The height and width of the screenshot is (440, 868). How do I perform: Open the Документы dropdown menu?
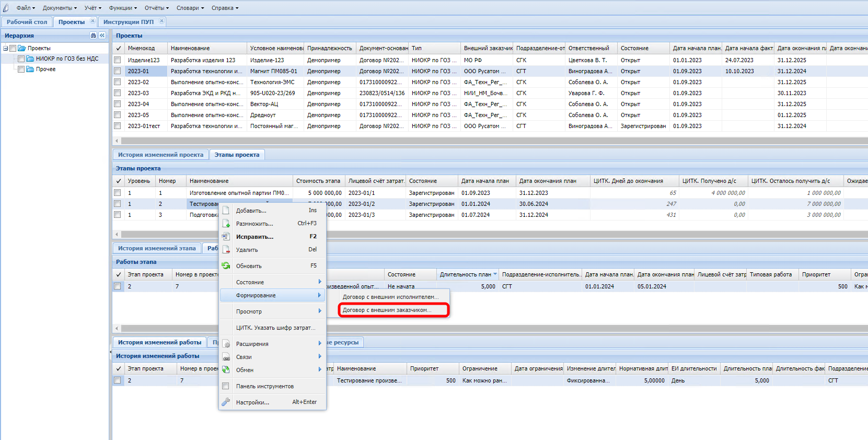click(x=60, y=8)
